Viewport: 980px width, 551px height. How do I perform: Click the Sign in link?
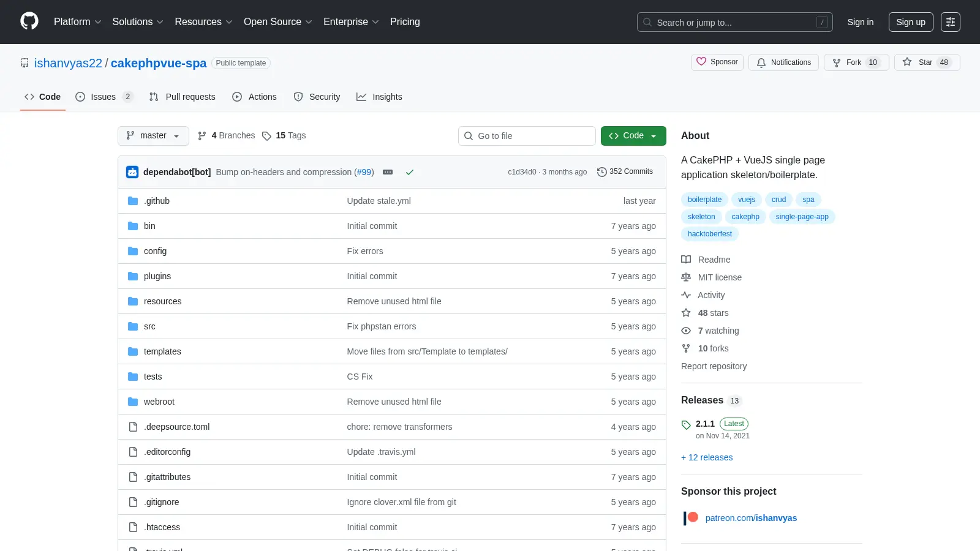[x=861, y=22]
